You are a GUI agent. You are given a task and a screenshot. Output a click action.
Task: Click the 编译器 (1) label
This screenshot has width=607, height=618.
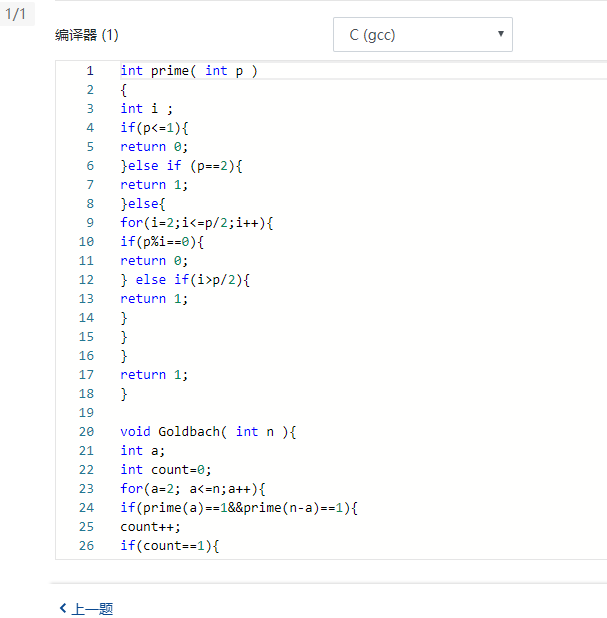pyautogui.click(x=87, y=35)
